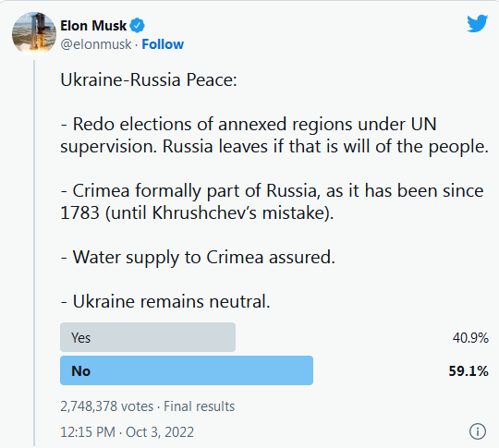Click the 59.1% poll result
This screenshot has height=448, width=499.
point(469,371)
